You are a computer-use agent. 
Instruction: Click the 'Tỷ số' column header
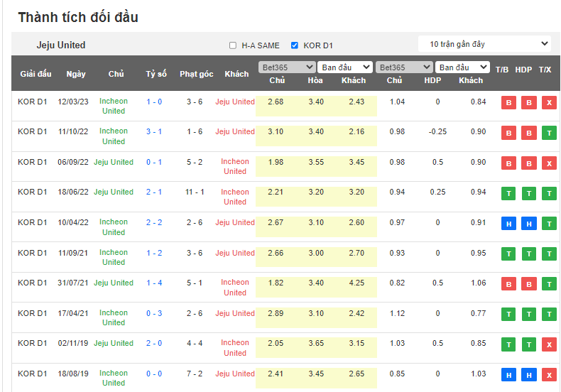click(156, 74)
